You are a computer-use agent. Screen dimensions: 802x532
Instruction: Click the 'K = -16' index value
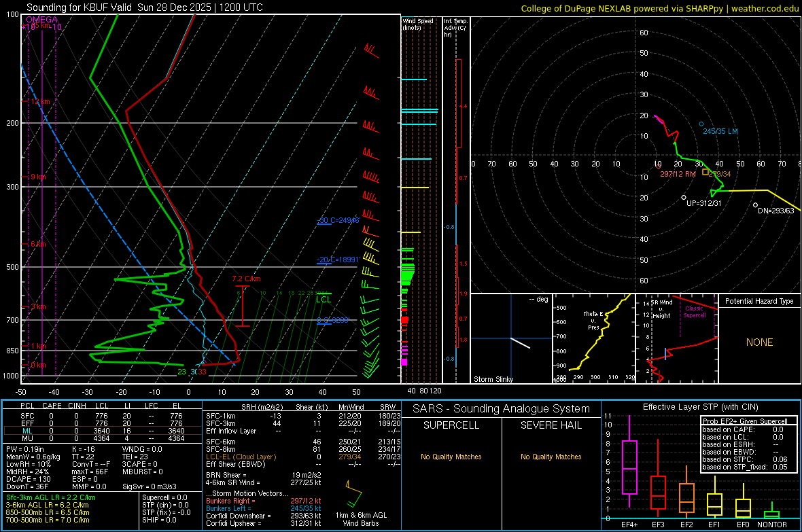click(x=84, y=449)
